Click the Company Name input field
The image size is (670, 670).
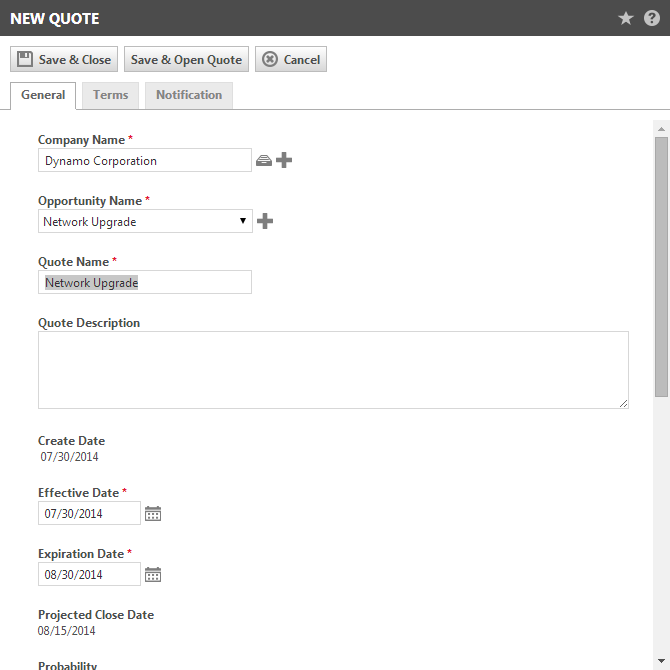pos(145,160)
